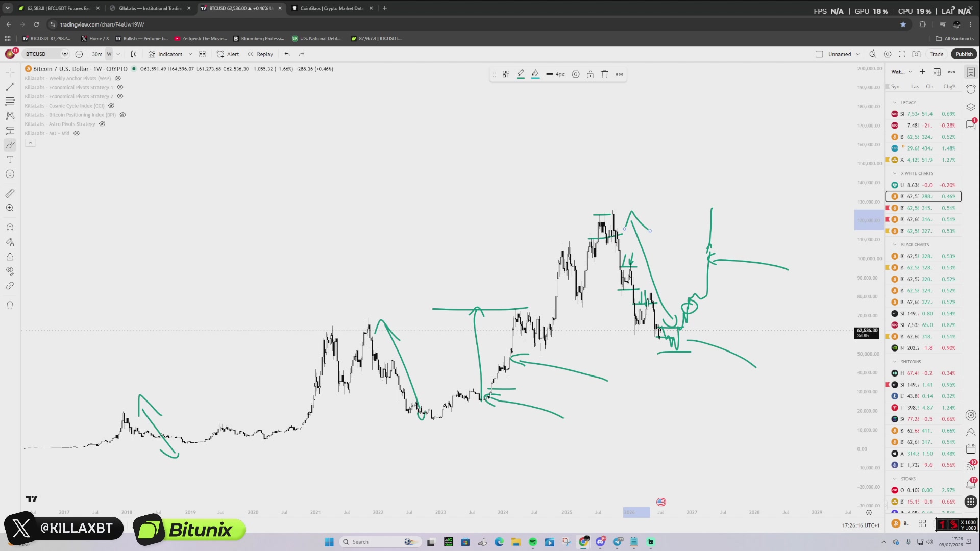Activate the zoom in tool
Image resolution: width=980 pixels, height=551 pixels.
tap(10, 208)
